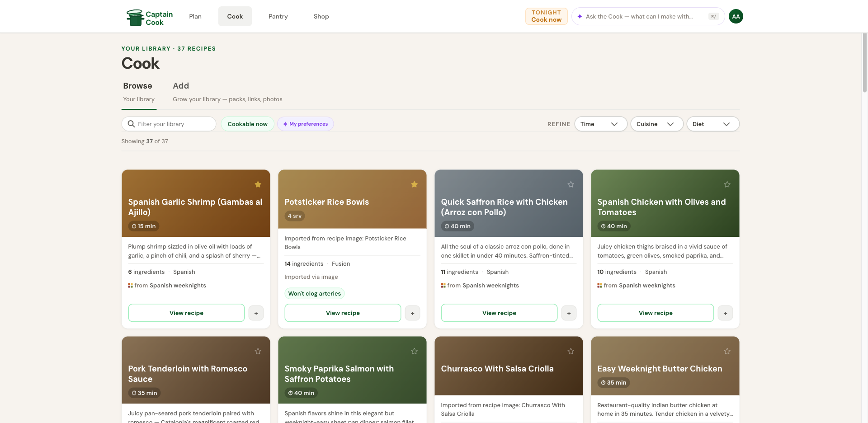
Task: Add Potsticker Rice Bowls with plus button
Action: point(412,313)
